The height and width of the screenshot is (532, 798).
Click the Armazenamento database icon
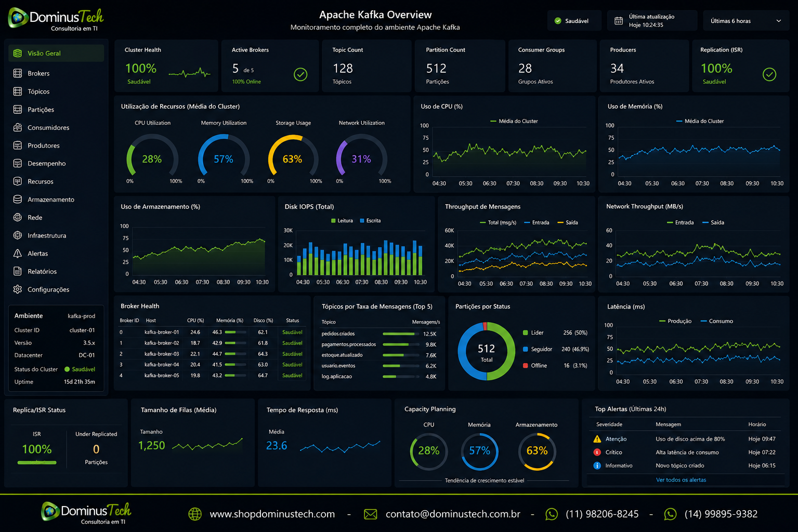(18, 199)
